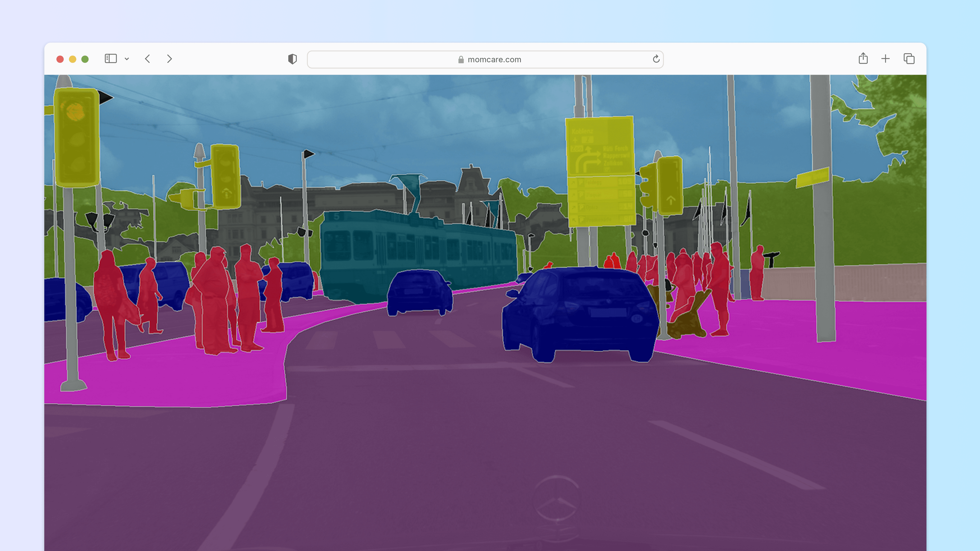Minimize the window with the yellow button
The height and width of the screenshot is (551, 980).
point(73,59)
